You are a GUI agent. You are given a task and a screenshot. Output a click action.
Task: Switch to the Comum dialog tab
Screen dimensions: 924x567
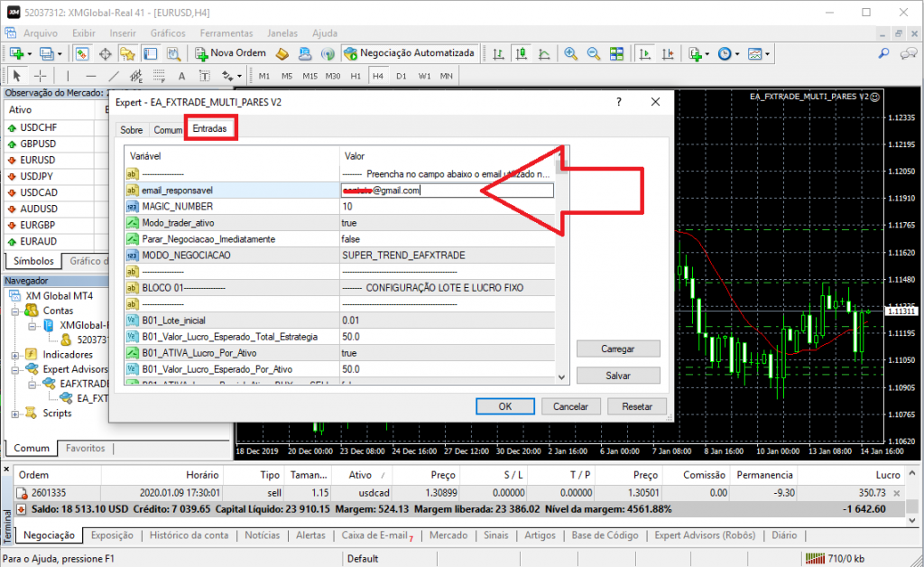[168, 130]
